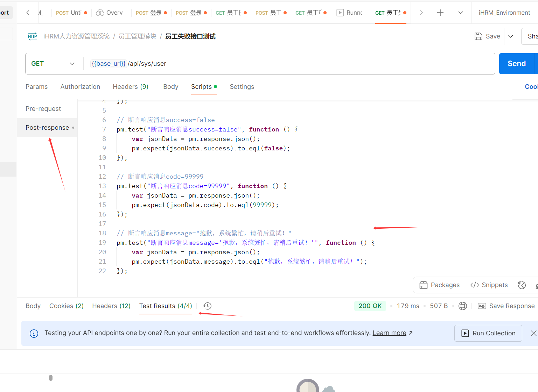The width and height of the screenshot is (538, 392).
Task: Click the 200 OK status badge
Action: click(x=370, y=306)
